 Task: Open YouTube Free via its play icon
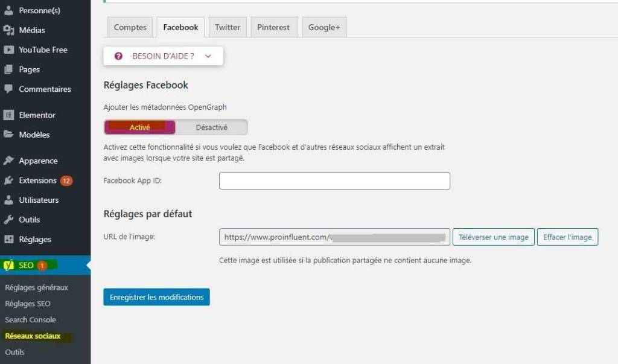pyautogui.click(x=8, y=50)
